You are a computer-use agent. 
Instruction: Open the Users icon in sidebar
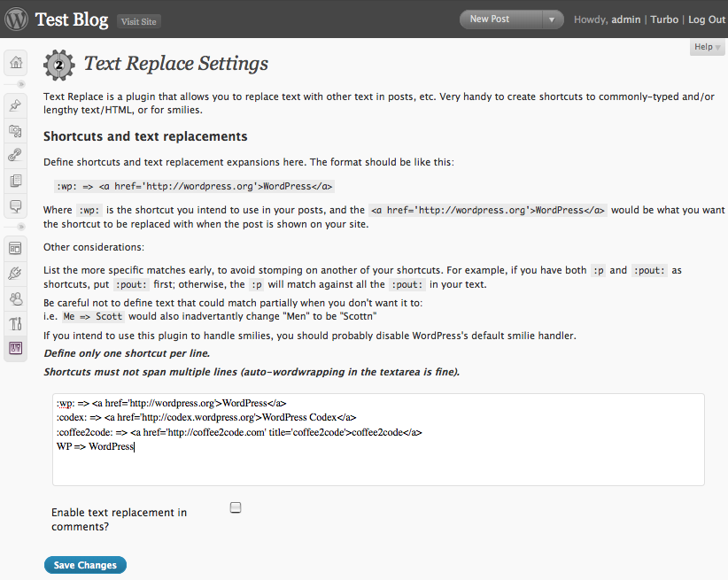16,298
